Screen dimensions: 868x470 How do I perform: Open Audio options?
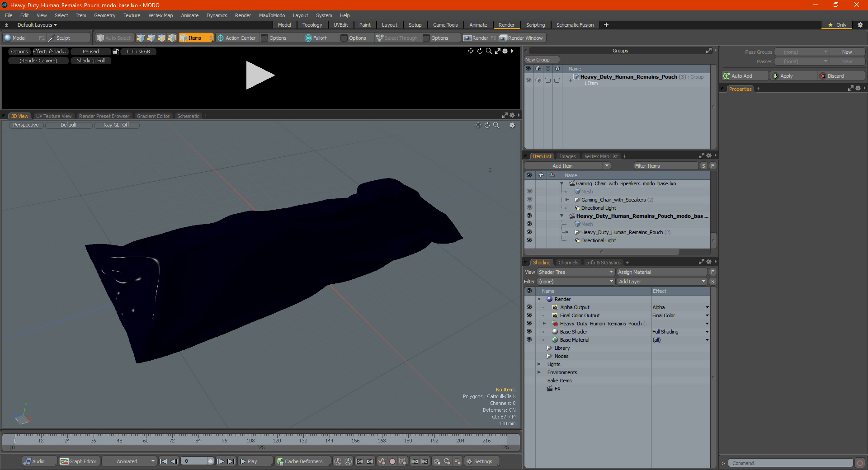tap(39, 461)
